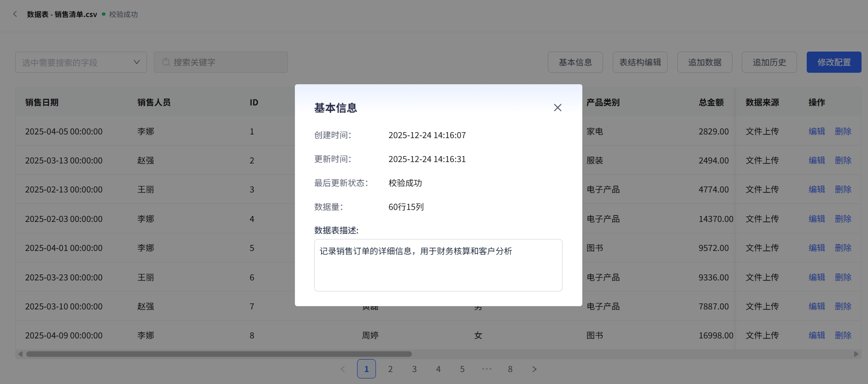The width and height of the screenshot is (868, 384).
Task: Delete row with total 4774.00
Action: (843, 189)
